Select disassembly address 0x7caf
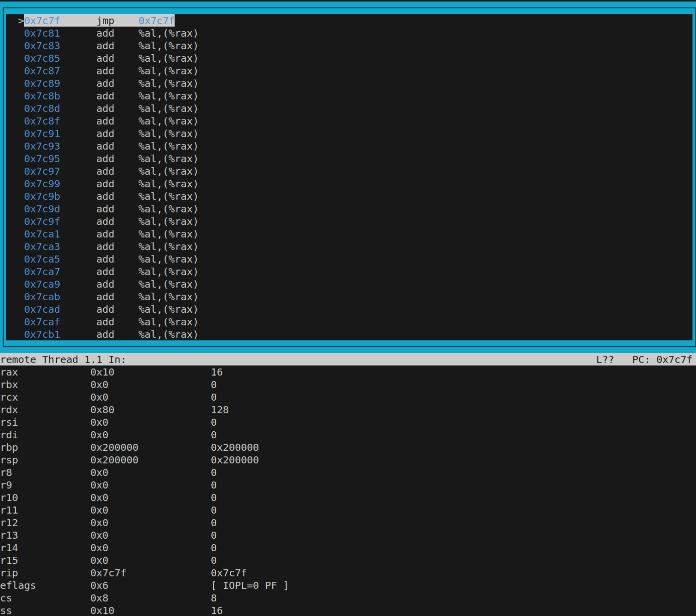The height and width of the screenshot is (616, 696). tap(42, 322)
